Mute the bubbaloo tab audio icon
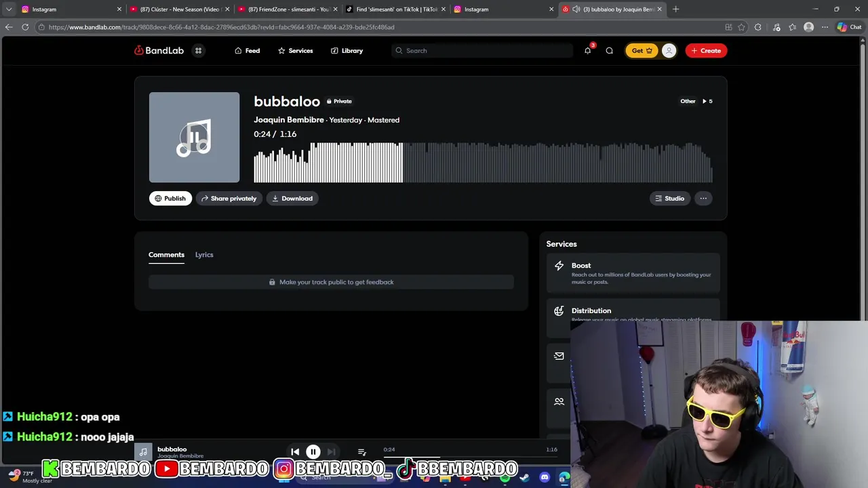The image size is (868, 488). pyautogui.click(x=576, y=9)
